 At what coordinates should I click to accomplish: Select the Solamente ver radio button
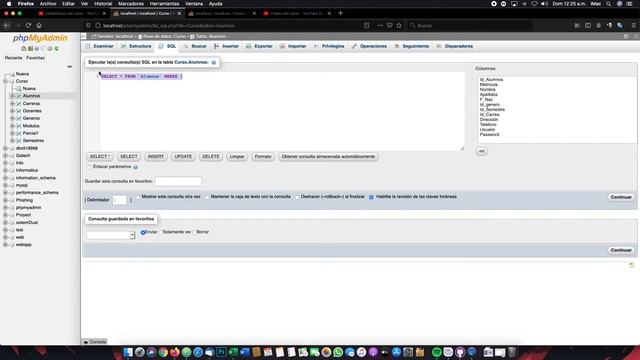160,232
